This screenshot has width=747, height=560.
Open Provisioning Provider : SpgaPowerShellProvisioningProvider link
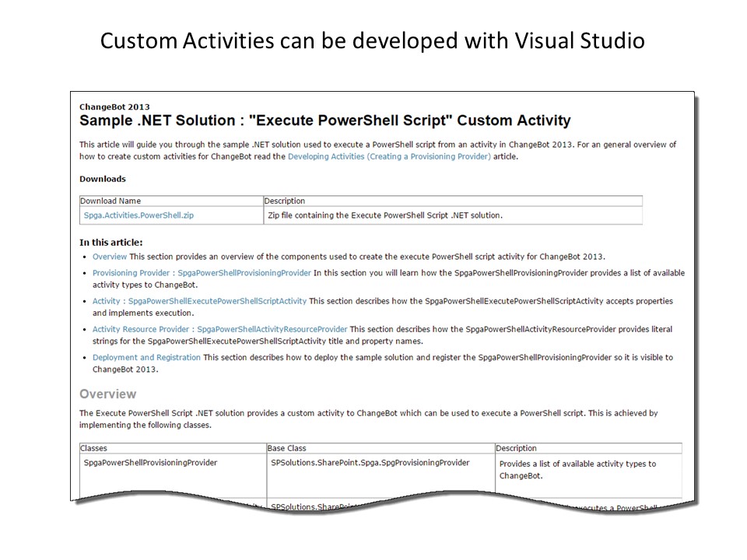pos(202,273)
